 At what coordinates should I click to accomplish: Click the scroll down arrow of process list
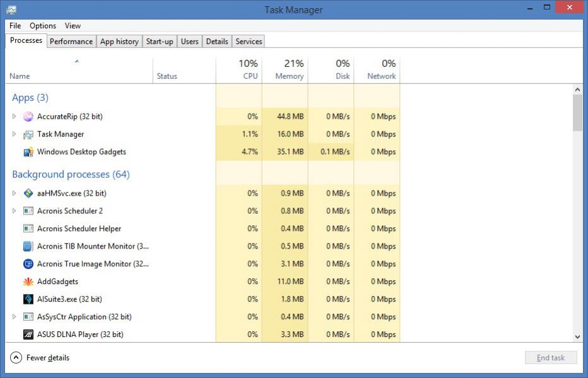click(x=577, y=338)
